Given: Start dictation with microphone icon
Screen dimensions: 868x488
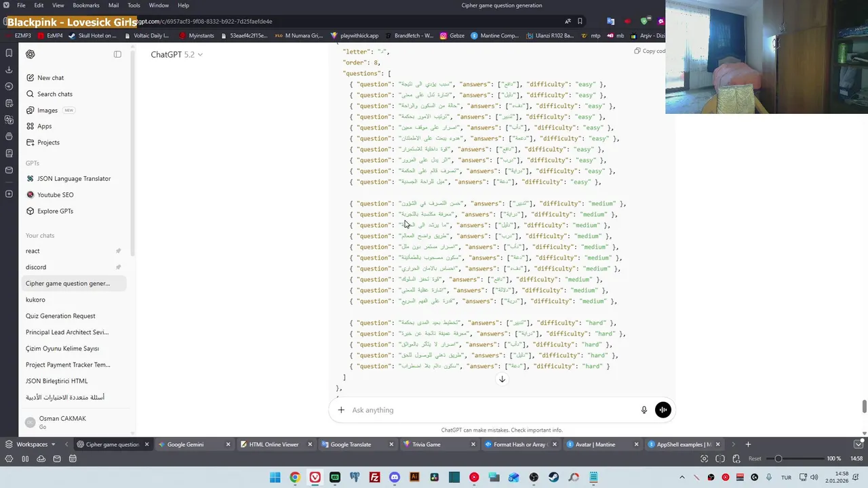Looking at the screenshot, I should (644, 410).
